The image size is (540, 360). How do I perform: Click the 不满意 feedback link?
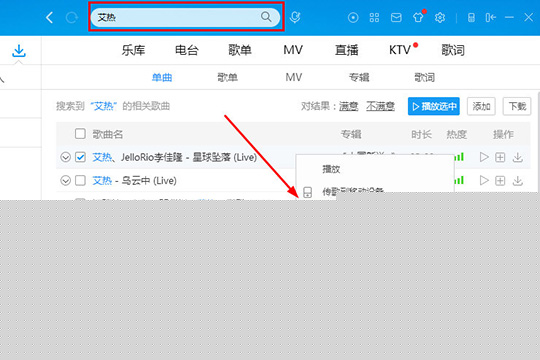(x=380, y=106)
